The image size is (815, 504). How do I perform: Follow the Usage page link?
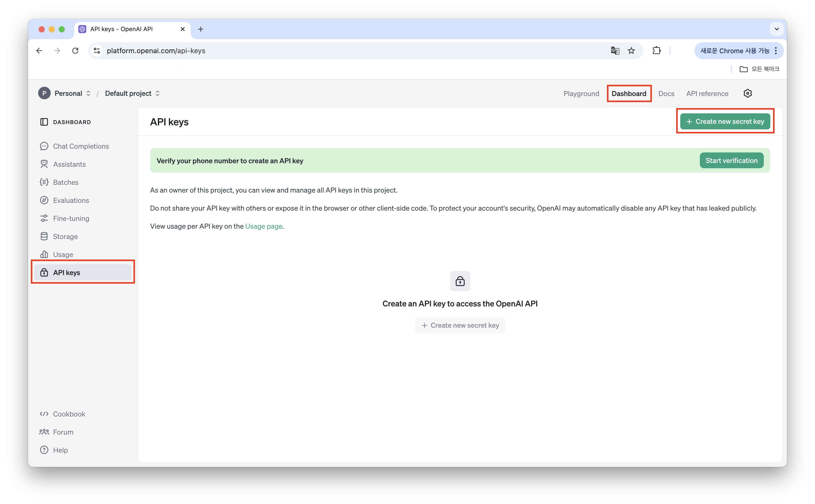pos(263,226)
